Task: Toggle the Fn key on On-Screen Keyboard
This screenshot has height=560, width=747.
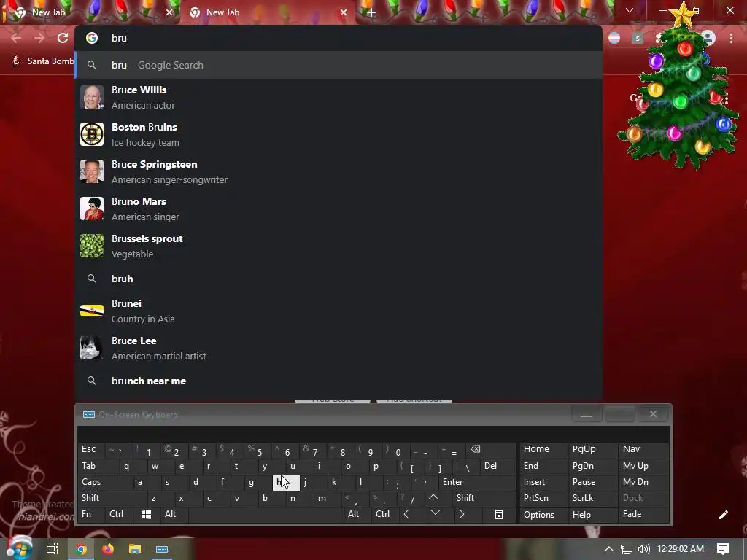Action: pos(90,514)
